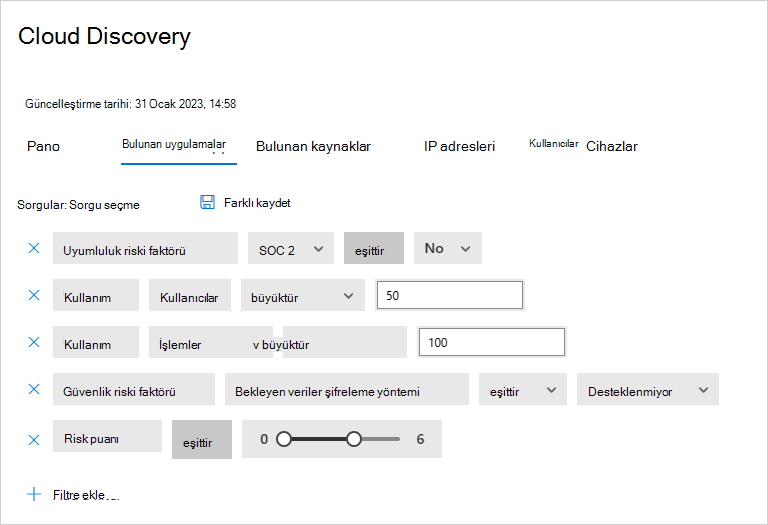Go to the Cihazlar tab

[612, 146]
